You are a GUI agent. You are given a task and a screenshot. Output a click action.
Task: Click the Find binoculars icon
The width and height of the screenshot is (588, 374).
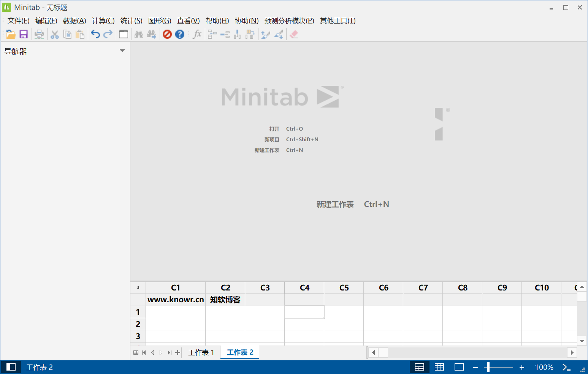(x=139, y=35)
